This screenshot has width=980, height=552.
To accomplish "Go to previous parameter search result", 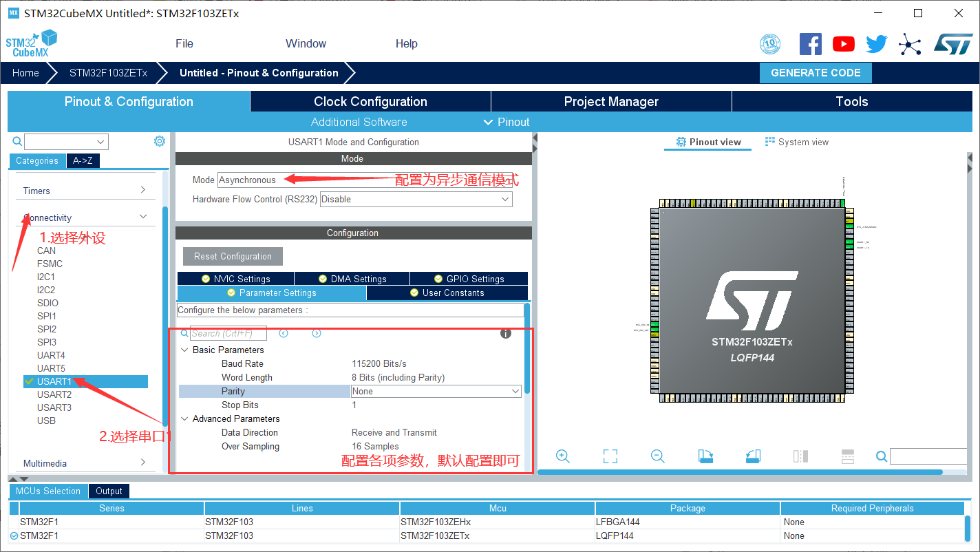I will coord(284,333).
